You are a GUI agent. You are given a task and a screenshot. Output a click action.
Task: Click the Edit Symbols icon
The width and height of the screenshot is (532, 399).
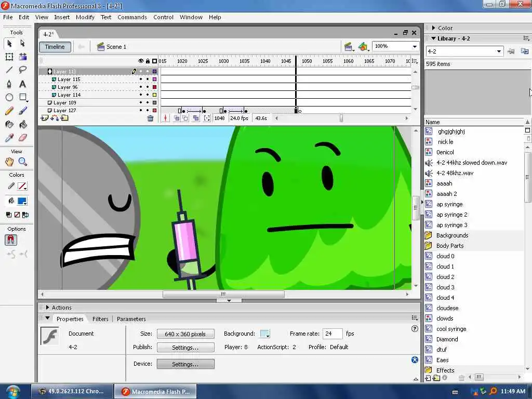coord(363,47)
